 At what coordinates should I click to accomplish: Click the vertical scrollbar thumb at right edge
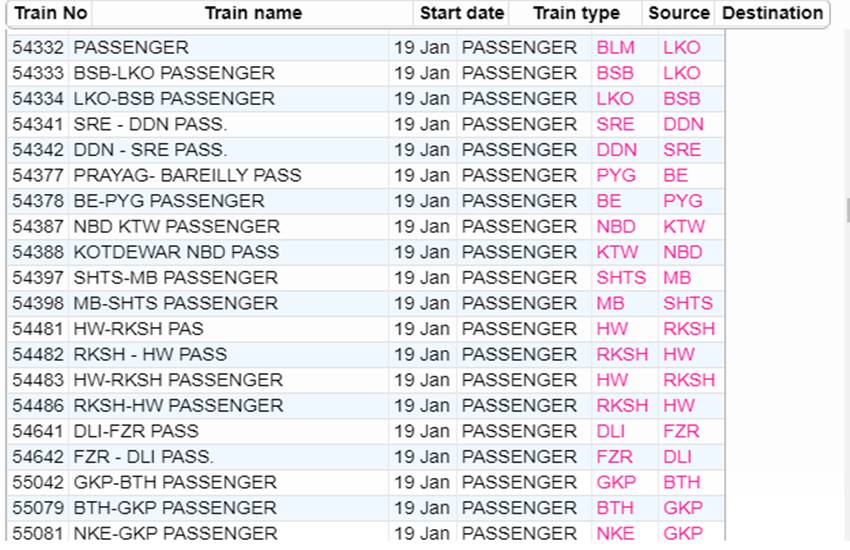(847, 210)
